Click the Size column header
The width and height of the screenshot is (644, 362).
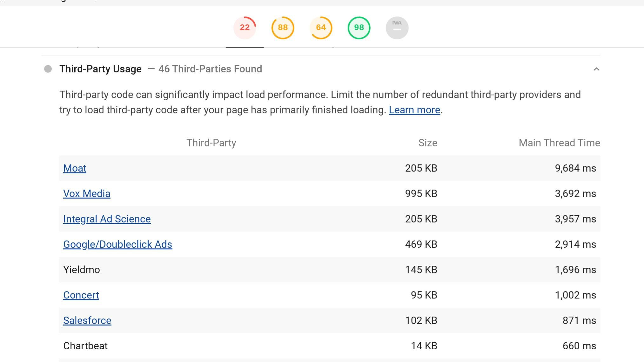(x=427, y=143)
